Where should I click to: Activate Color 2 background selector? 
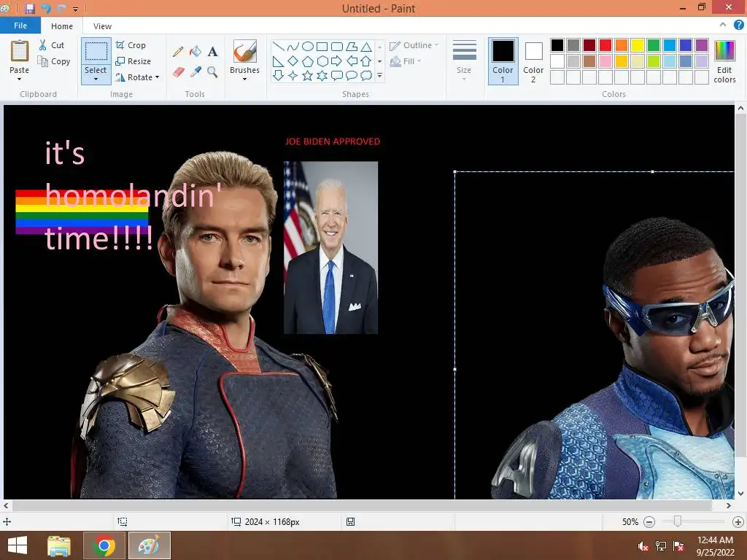click(533, 61)
